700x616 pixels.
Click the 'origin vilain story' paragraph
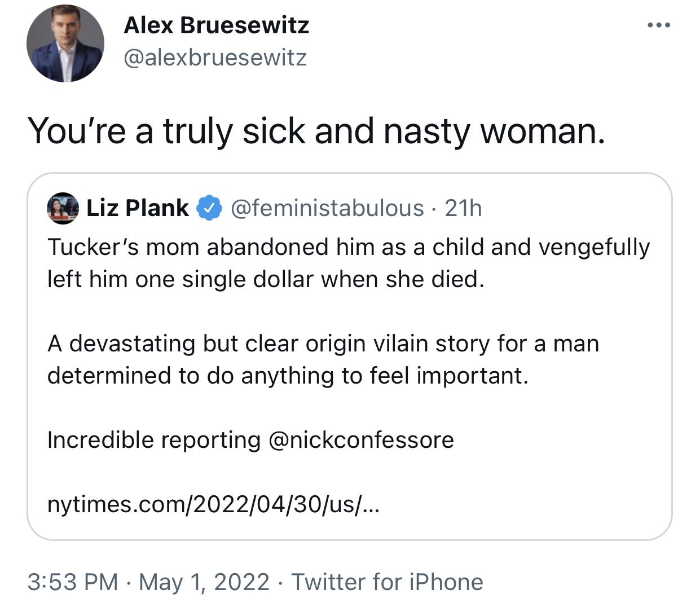[x=323, y=359]
